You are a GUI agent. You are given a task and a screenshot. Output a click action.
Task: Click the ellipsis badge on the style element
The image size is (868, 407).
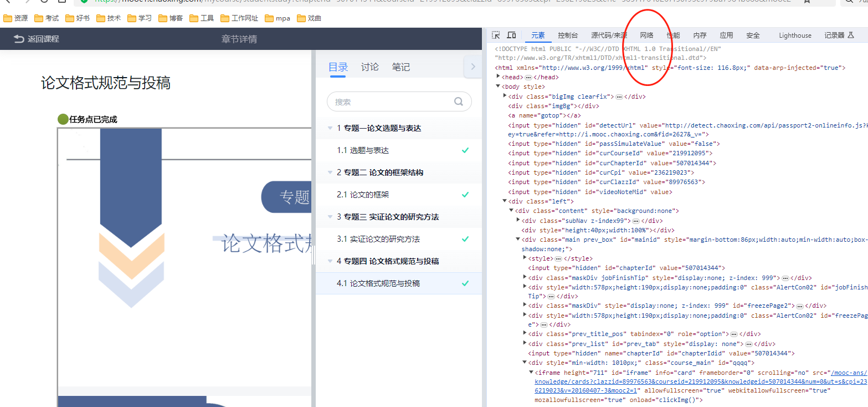pyautogui.click(x=558, y=258)
